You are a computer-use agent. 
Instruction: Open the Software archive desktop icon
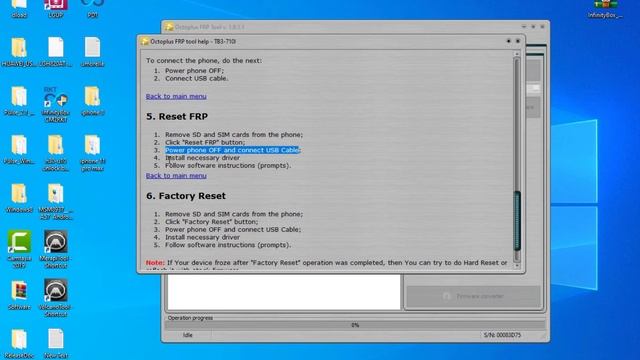coord(19,295)
